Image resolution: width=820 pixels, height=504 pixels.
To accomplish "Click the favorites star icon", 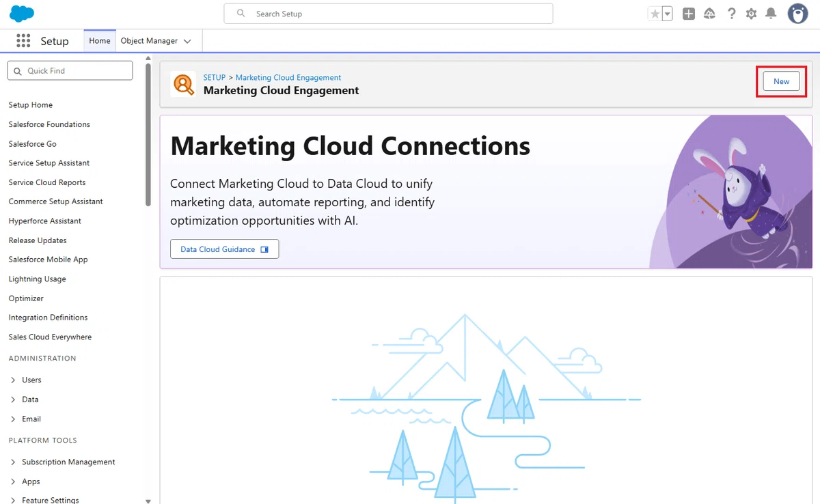I will [655, 14].
